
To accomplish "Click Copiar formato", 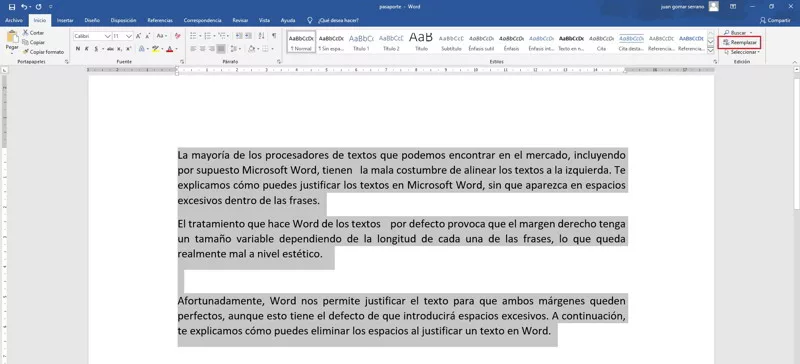I will [x=43, y=52].
